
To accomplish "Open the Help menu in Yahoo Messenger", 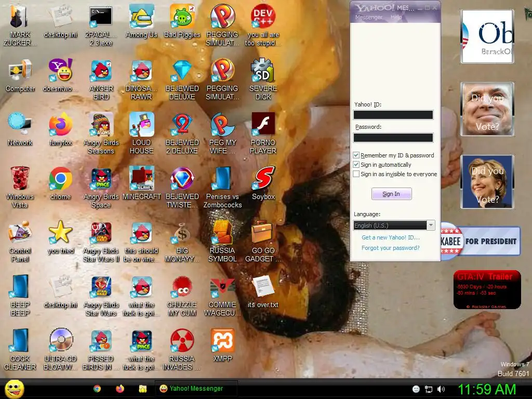I will pyautogui.click(x=396, y=17).
